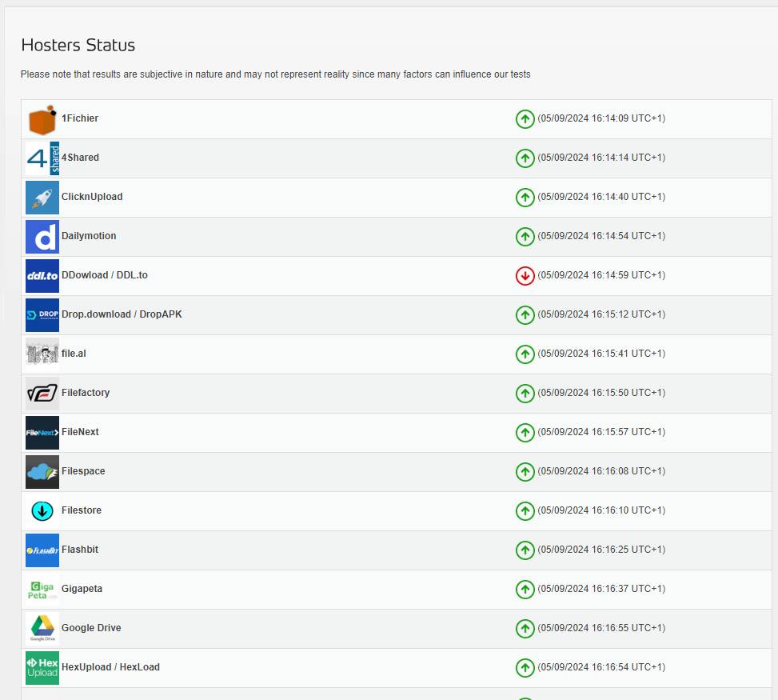Click the Filefactory logo icon
Screen dimensions: 778x700
pos(42,394)
